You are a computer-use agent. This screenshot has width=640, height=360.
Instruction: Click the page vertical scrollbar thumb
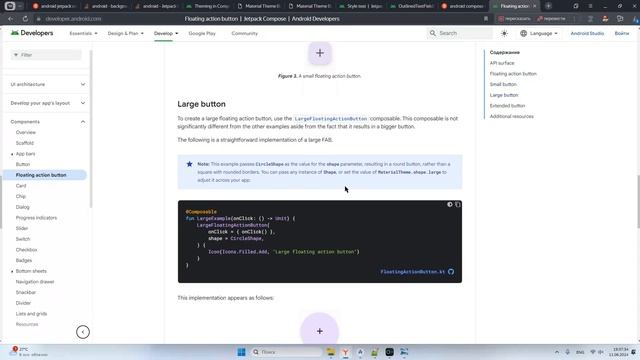pos(638,202)
